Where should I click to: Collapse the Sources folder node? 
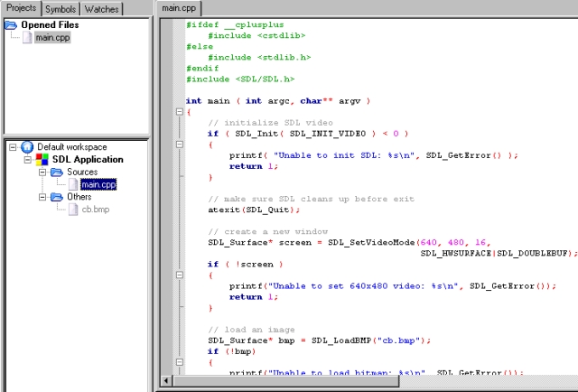42,173
